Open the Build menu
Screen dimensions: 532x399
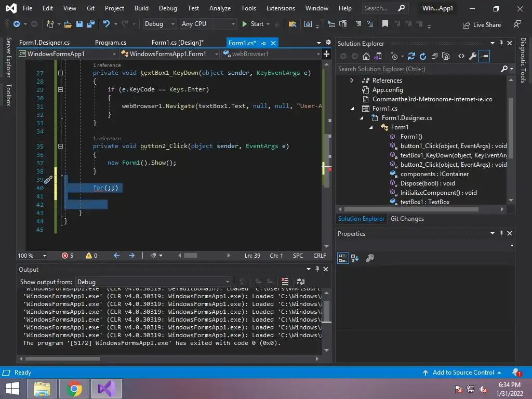coord(141,8)
